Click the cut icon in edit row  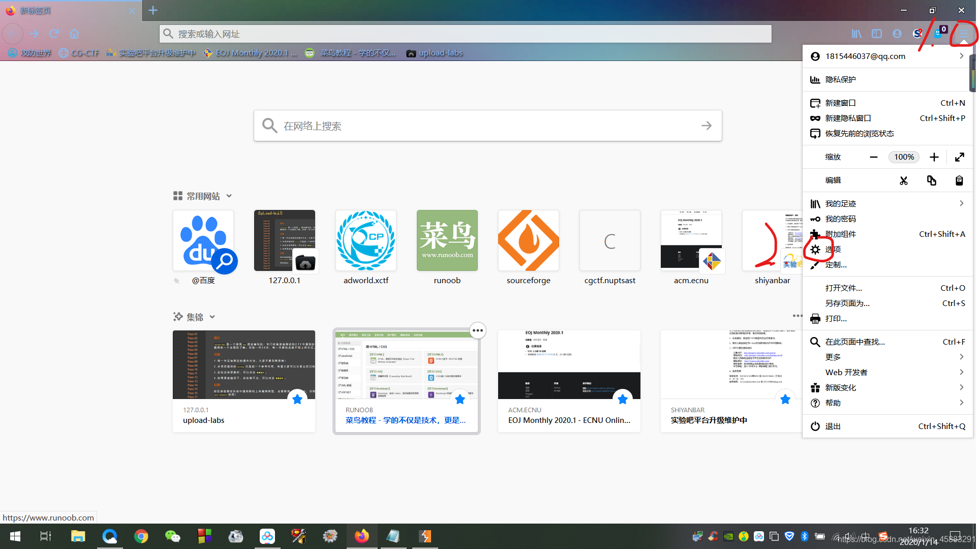pyautogui.click(x=903, y=180)
